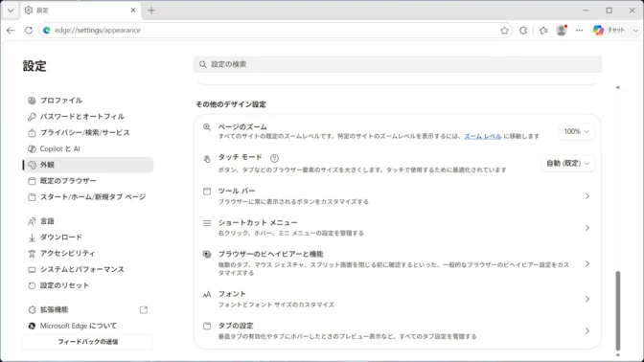Click the タブの設定 row title

[x=236, y=326]
